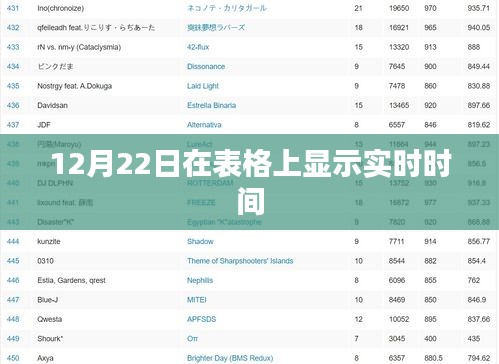Select artist cell 0310
499x364 pixels.
[45, 261]
